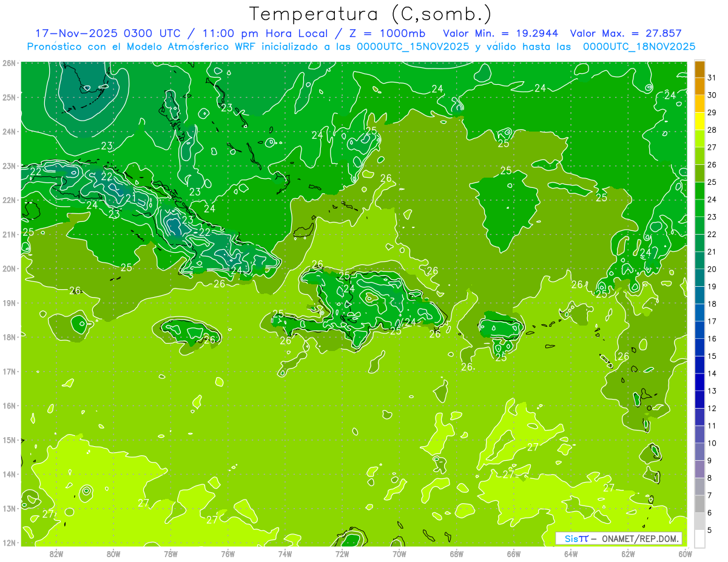Click the '62W' longitude axis label
Screen dimensions: 728x562
pos(628,554)
